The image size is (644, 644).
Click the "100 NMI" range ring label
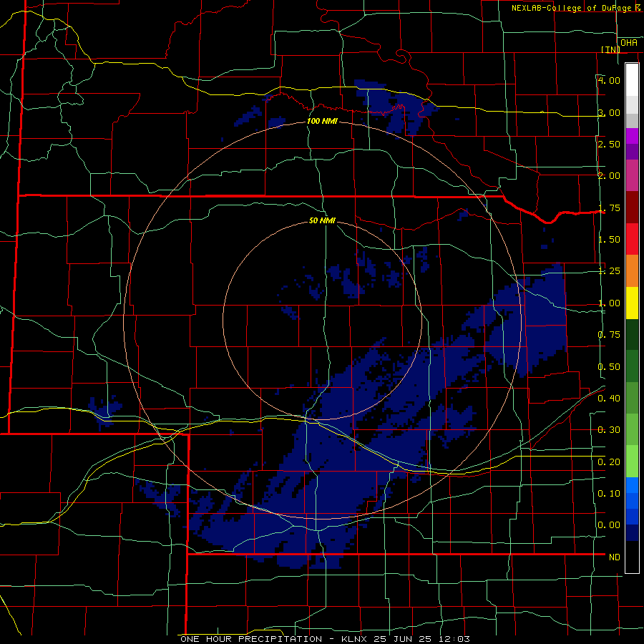pyautogui.click(x=323, y=121)
